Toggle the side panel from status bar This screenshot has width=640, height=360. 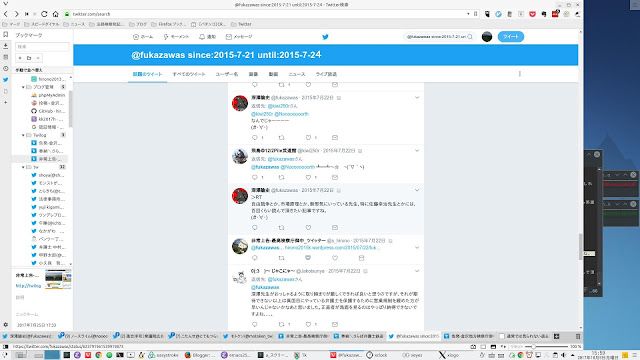pyautogui.click(x=5, y=347)
